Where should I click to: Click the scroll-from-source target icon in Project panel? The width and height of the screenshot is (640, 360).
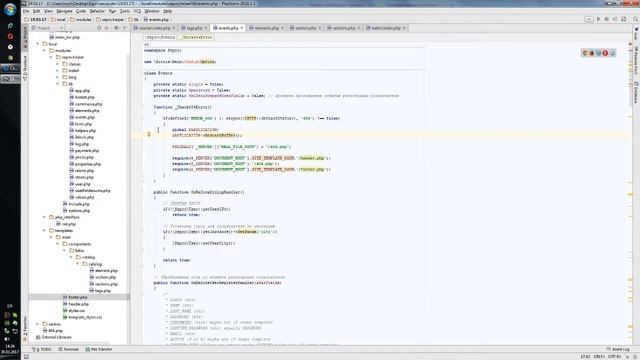click(99, 28)
